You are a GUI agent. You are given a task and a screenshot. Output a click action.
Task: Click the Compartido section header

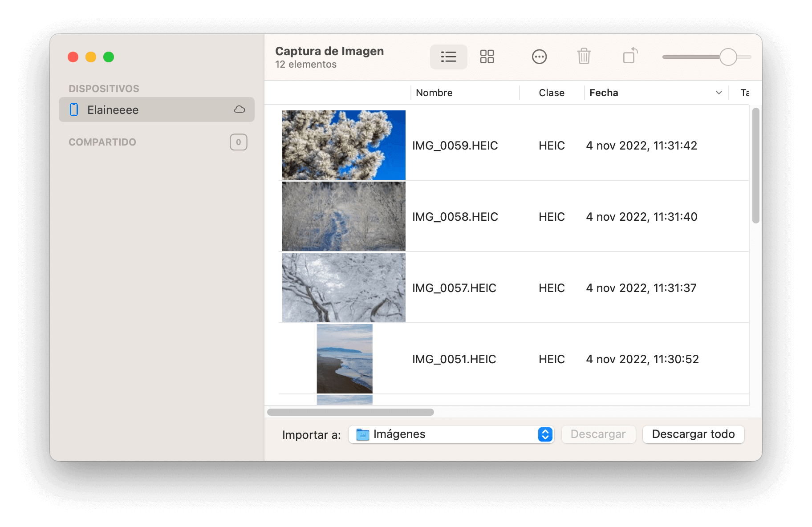tap(102, 142)
